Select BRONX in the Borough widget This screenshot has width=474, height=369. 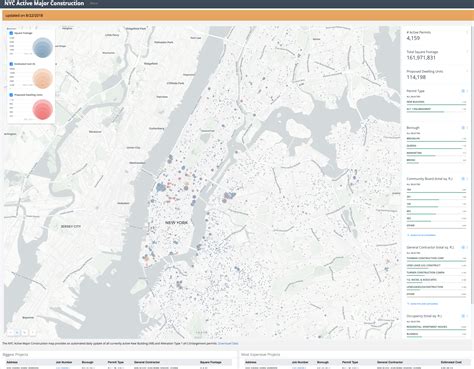436,161
